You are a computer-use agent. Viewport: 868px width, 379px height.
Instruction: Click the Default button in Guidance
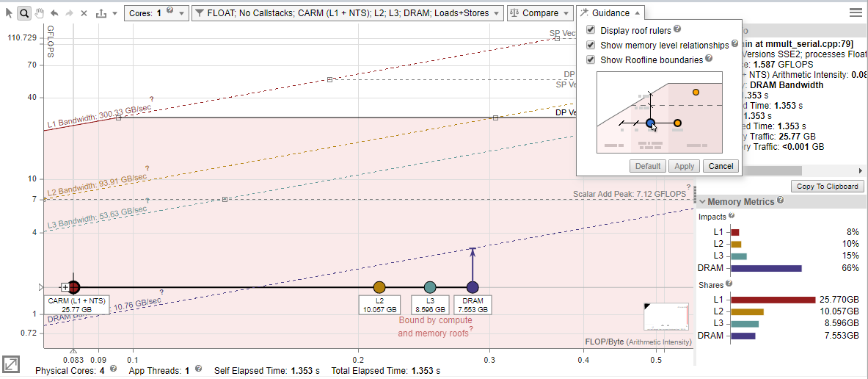click(648, 166)
